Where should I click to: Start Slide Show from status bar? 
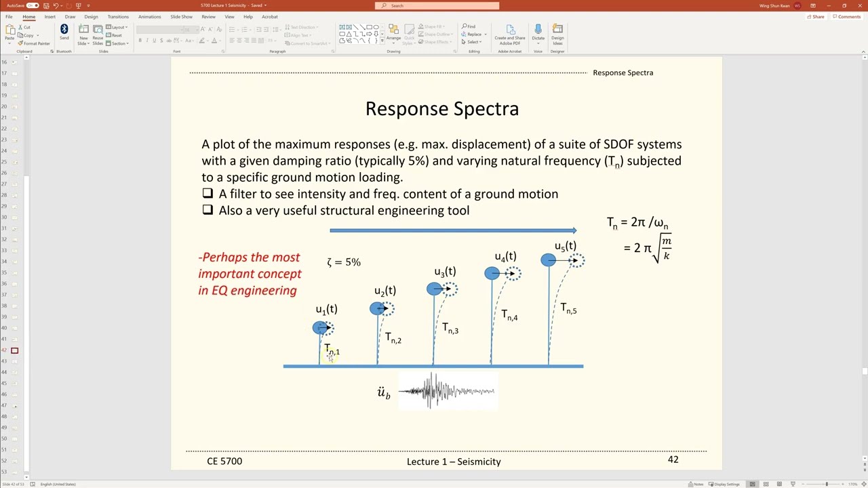pos(793,484)
